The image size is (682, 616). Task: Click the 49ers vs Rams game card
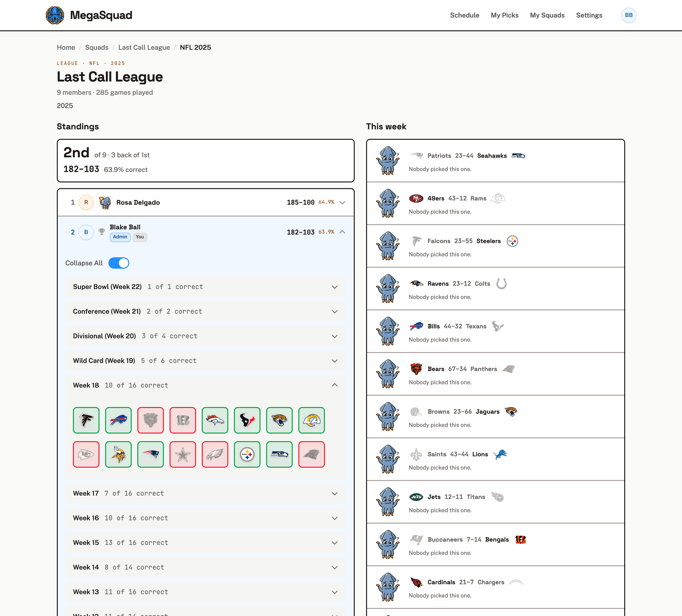(x=495, y=204)
